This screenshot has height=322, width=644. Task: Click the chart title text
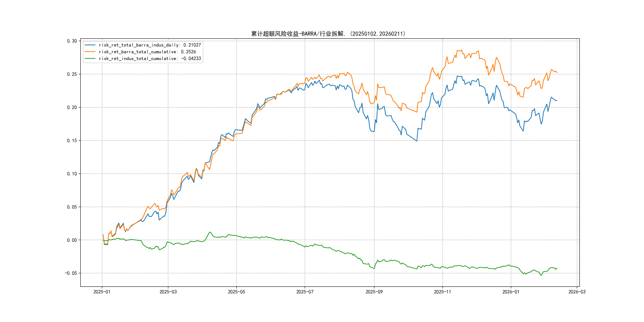(328, 34)
